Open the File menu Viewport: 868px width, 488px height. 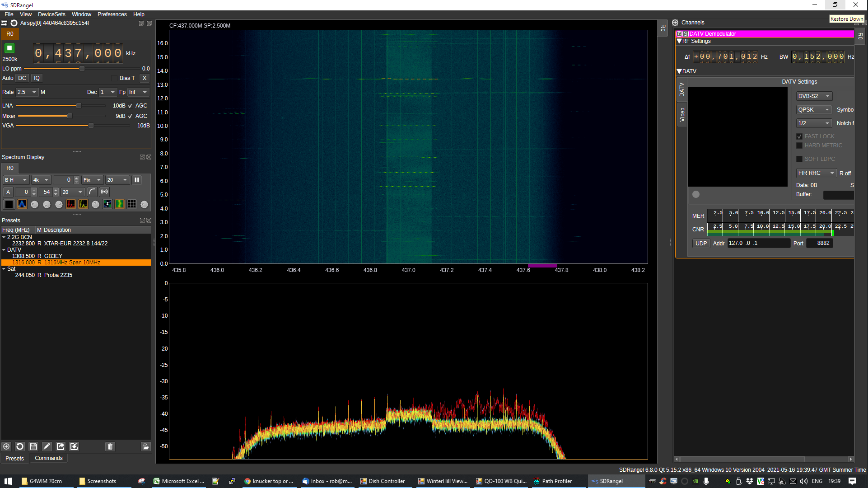[9, 14]
